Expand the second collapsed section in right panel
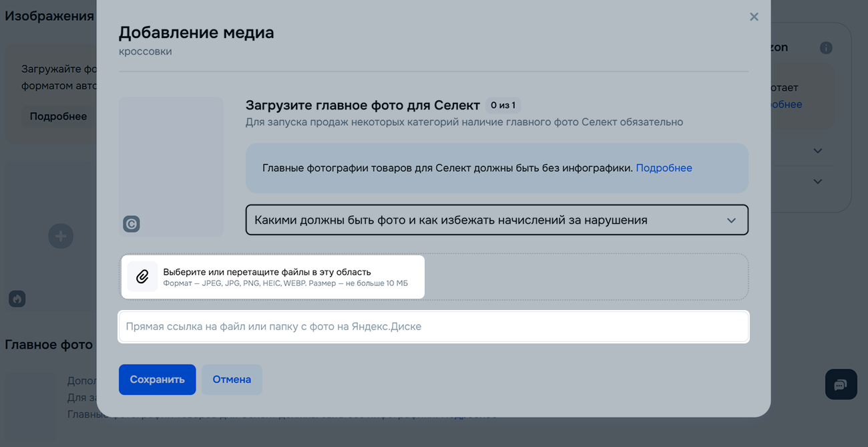The height and width of the screenshot is (447, 868). pyautogui.click(x=817, y=182)
